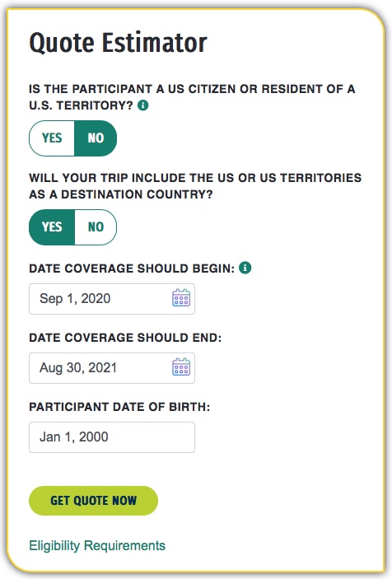
Task: Open the Eligibility Requirements link
Action: pyautogui.click(x=97, y=545)
